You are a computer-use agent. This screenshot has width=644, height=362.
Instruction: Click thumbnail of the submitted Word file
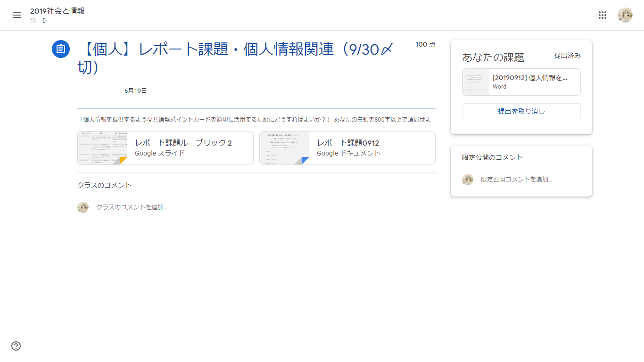[x=476, y=82]
